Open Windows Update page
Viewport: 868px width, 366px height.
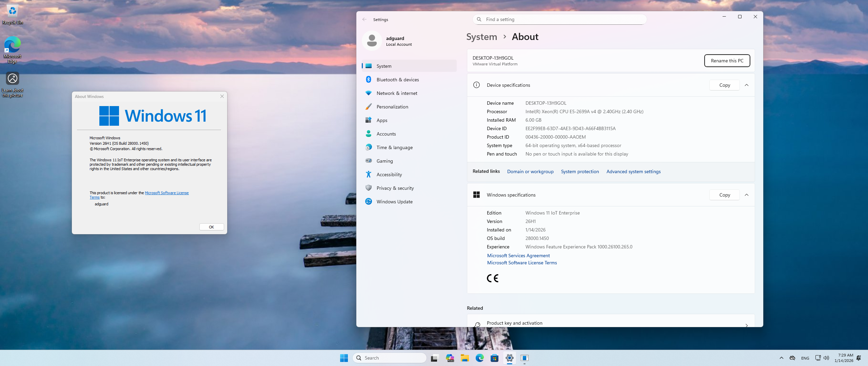(394, 202)
